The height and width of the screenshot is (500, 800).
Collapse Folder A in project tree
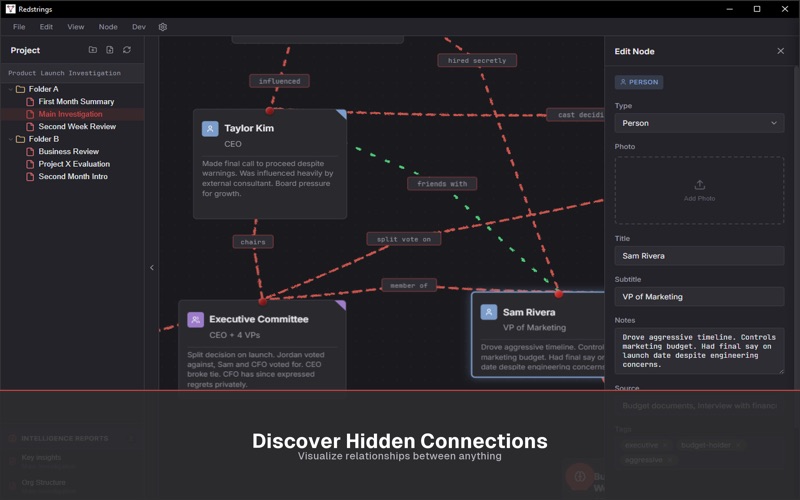click(x=11, y=89)
